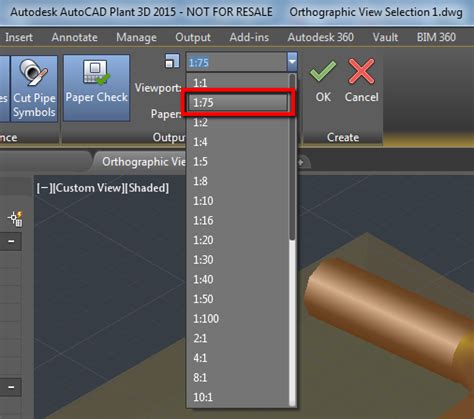Click the [-] viewport controls label

tap(44, 188)
